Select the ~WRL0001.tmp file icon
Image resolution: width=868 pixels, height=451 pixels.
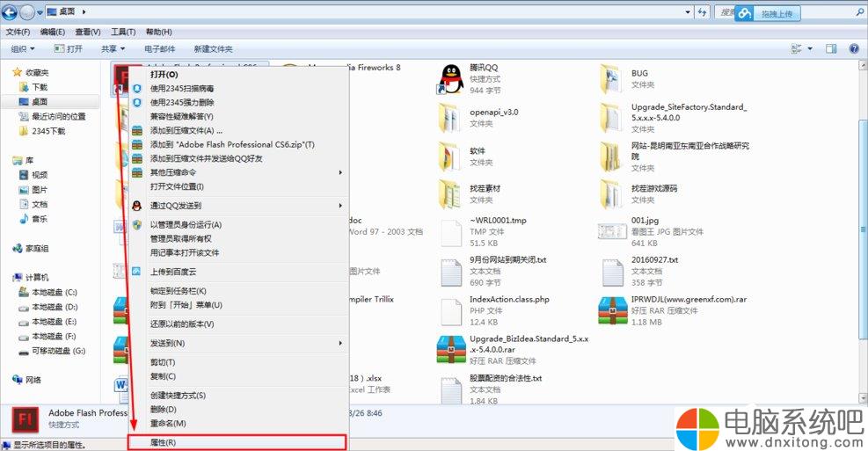451,233
